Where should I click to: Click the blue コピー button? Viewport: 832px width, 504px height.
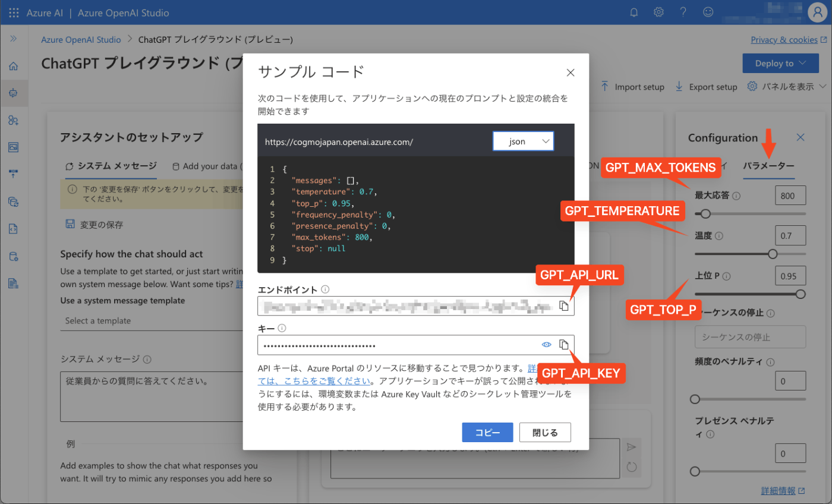[x=487, y=433]
